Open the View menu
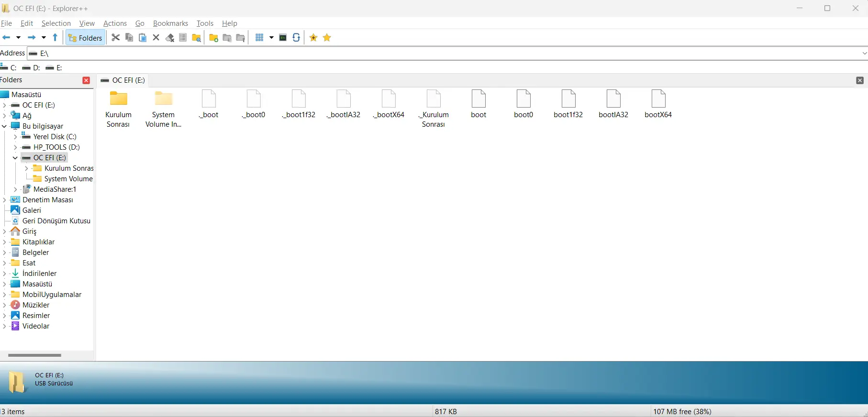Image resolution: width=868 pixels, height=417 pixels. 87,23
